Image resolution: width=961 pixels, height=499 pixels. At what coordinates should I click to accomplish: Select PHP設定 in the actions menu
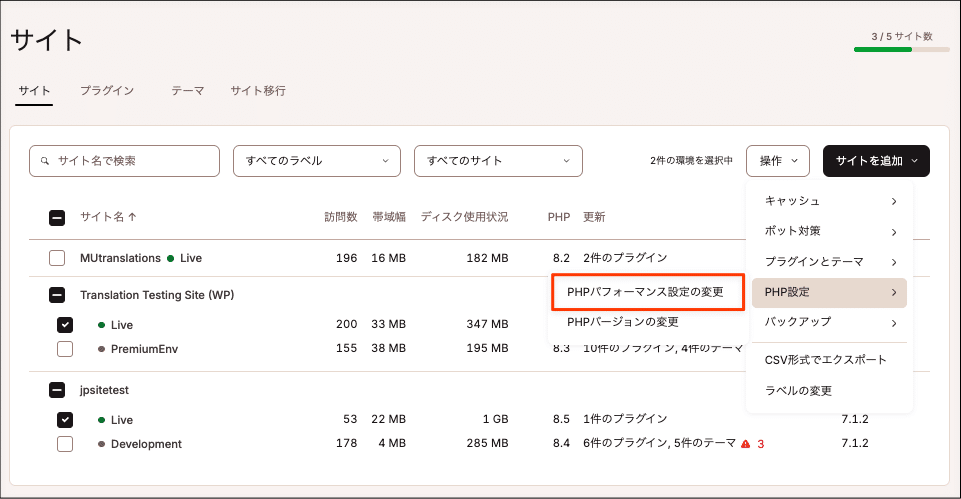[829, 292]
